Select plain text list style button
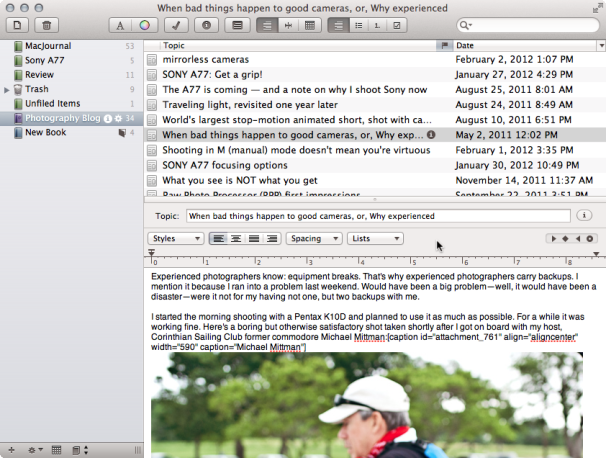The height and width of the screenshot is (458, 606). tap(339, 26)
